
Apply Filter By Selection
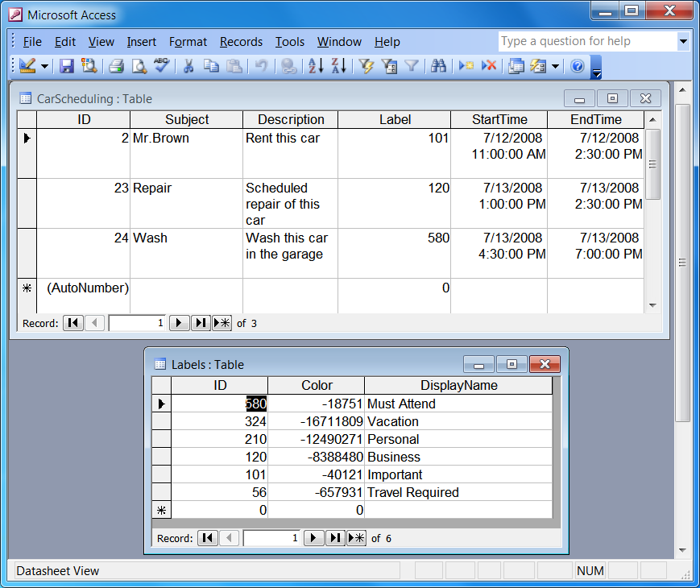coord(367,66)
